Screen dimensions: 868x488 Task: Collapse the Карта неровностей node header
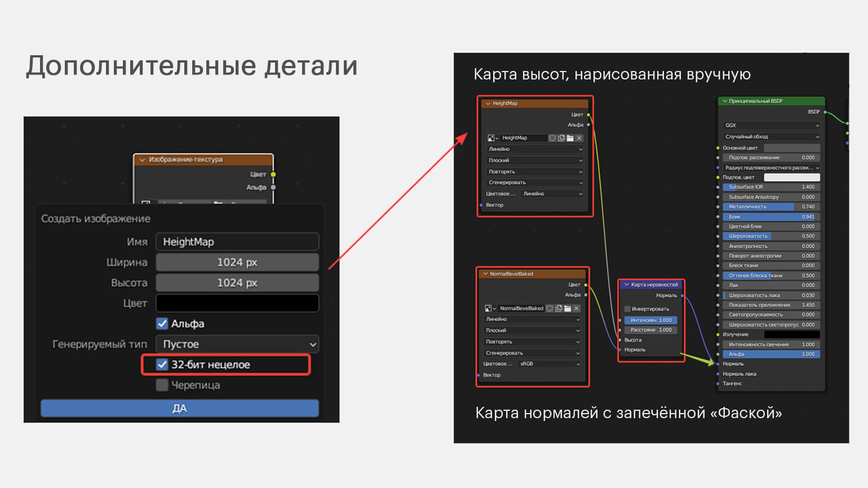(x=626, y=285)
